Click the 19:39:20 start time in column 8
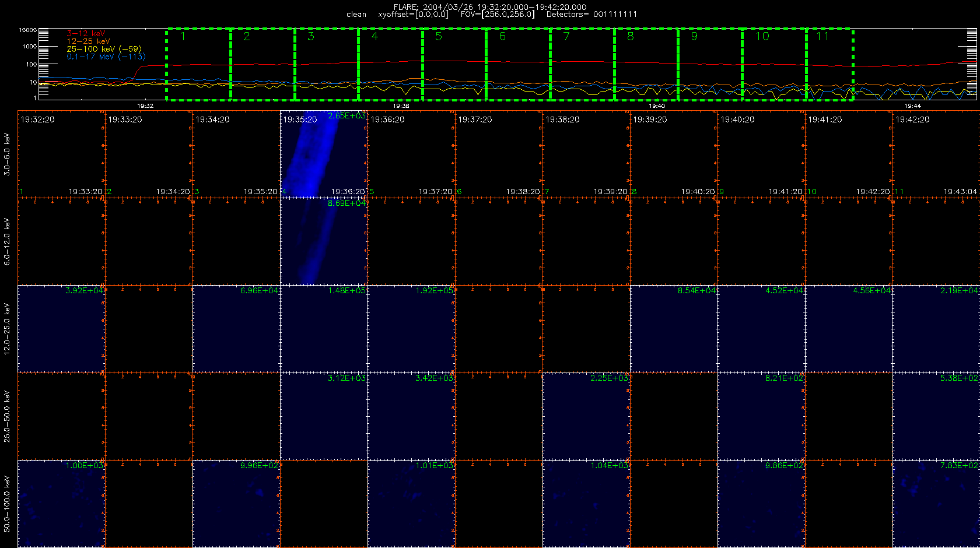 [x=650, y=120]
